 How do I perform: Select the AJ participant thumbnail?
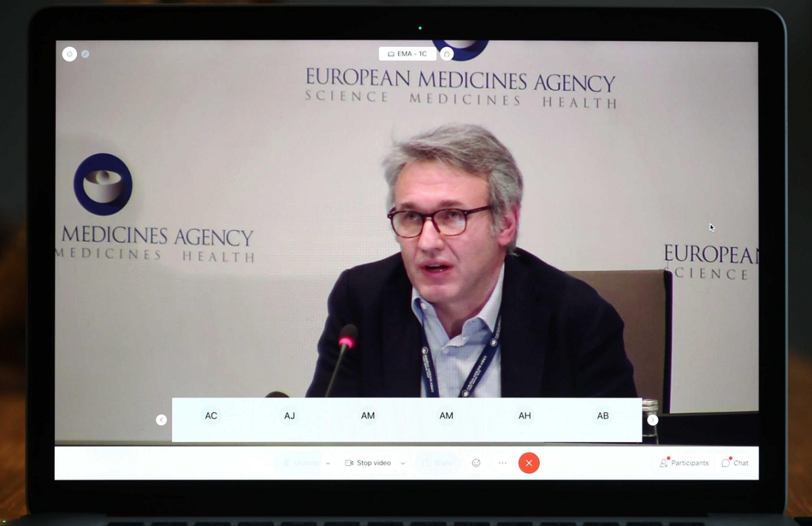coord(290,420)
